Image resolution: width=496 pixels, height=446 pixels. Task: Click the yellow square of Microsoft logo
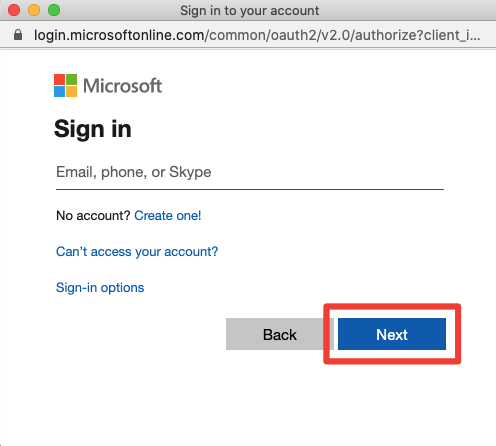[x=72, y=92]
